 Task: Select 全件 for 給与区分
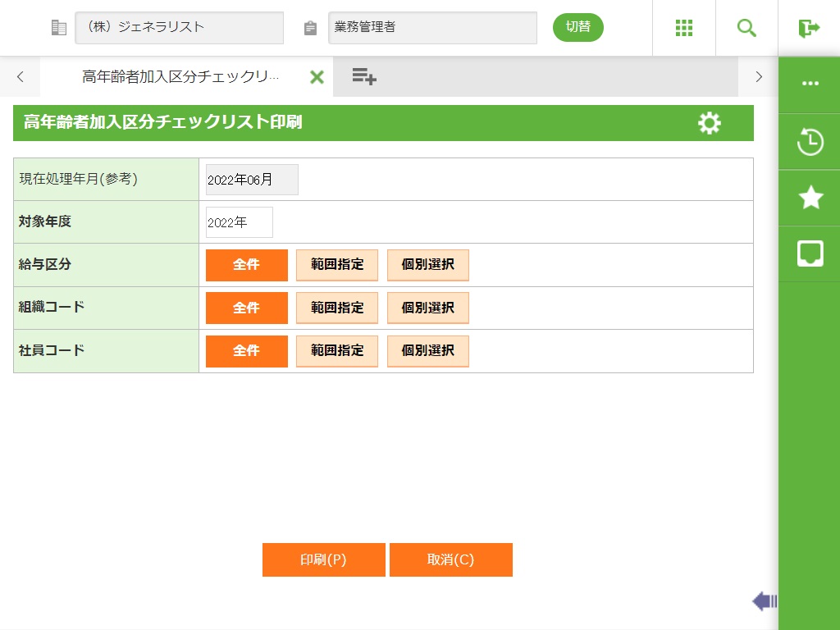click(x=247, y=265)
